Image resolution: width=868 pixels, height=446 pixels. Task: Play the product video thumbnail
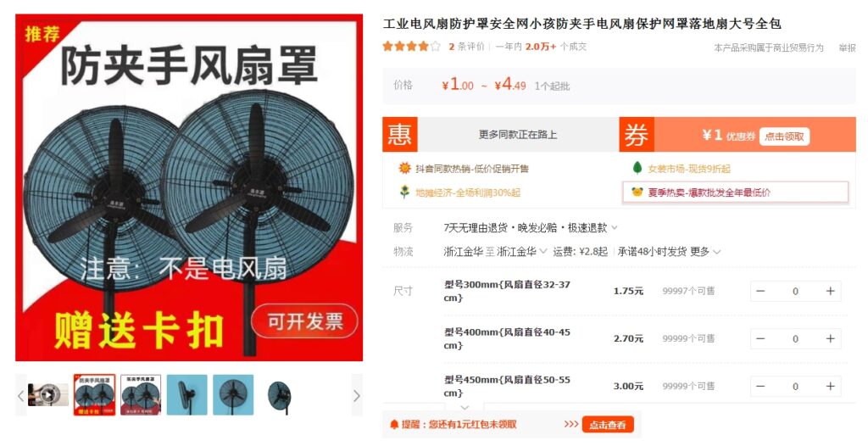(48, 395)
